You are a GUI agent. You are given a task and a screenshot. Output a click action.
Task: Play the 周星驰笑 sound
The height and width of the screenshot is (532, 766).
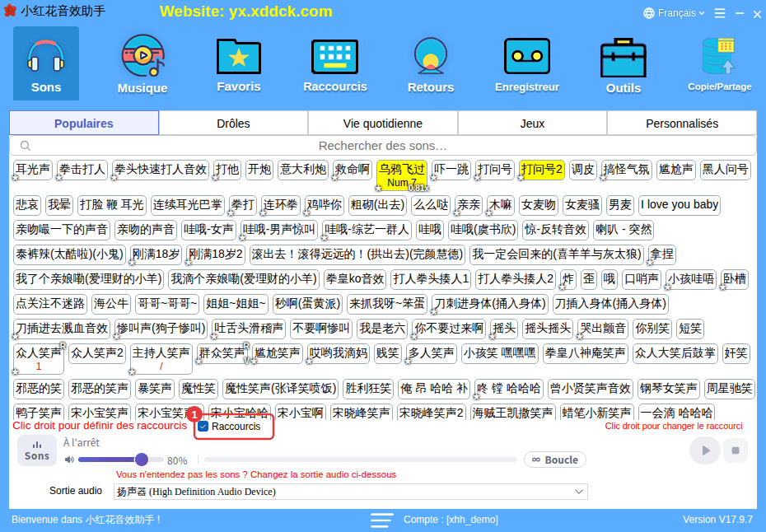point(730,389)
